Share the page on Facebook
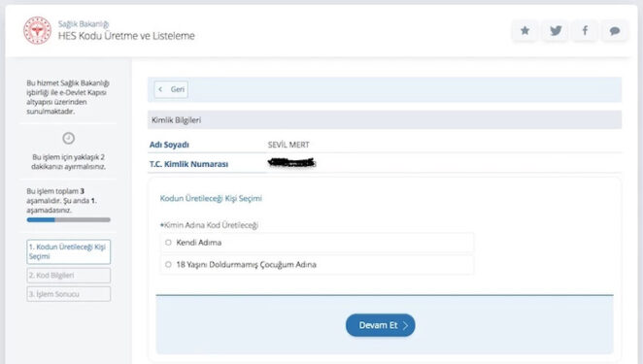This screenshot has width=643, height=364. pos(585,30)
